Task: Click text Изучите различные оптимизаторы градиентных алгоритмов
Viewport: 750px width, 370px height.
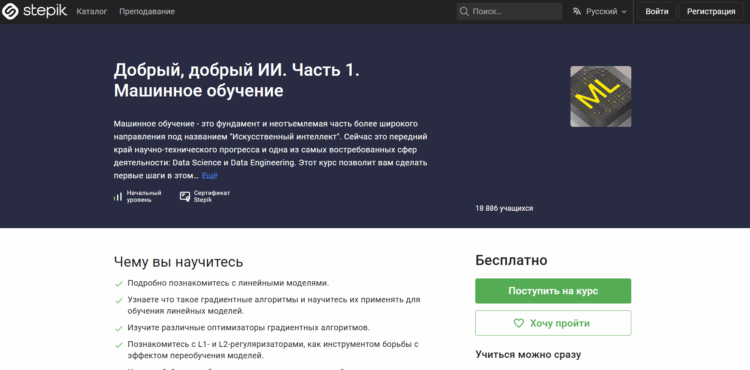Action: click(249, 327)
